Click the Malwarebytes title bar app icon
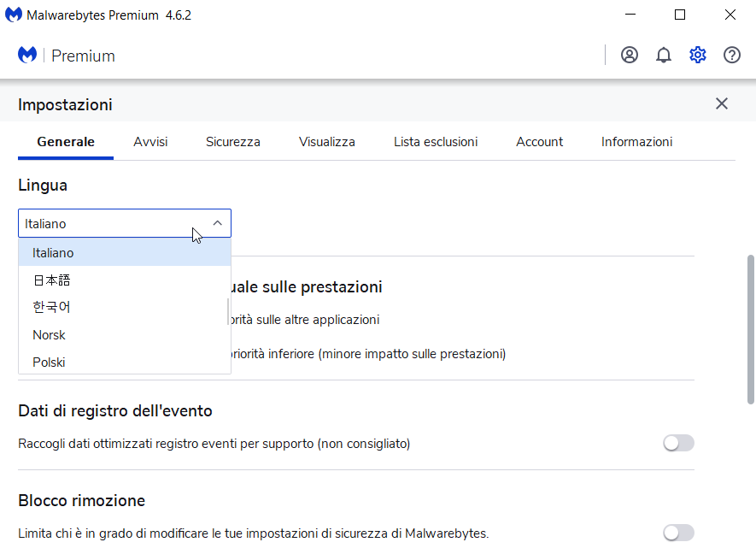This screenshot has width=756, height=554. [14, 15]
